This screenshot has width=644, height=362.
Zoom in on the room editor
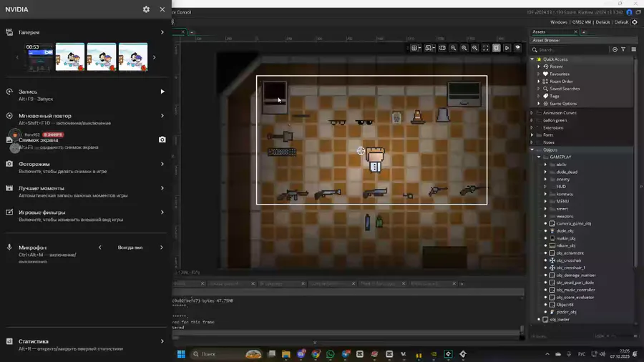click(x=475, y=48)
